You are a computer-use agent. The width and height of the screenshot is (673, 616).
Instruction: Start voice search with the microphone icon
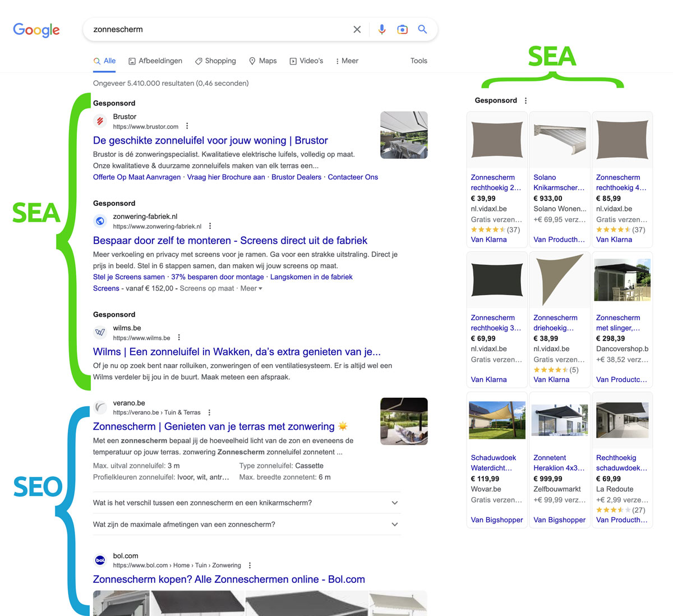[382, 29]
